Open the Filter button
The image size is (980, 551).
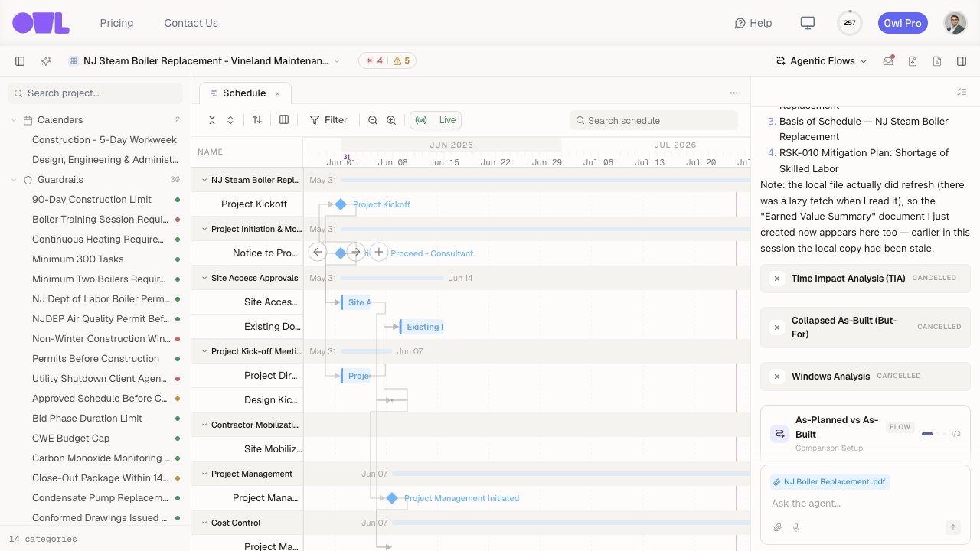pyautogui.click(x=328, y=120)
